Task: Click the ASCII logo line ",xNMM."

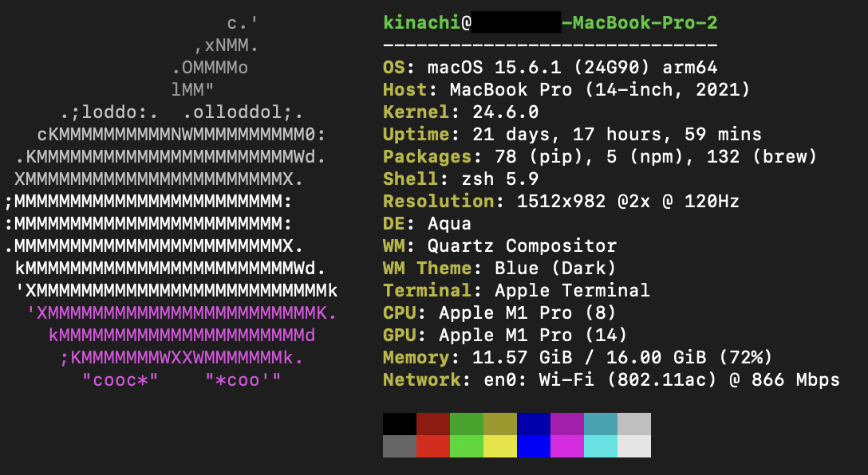Action: click(x=227, y=45)
